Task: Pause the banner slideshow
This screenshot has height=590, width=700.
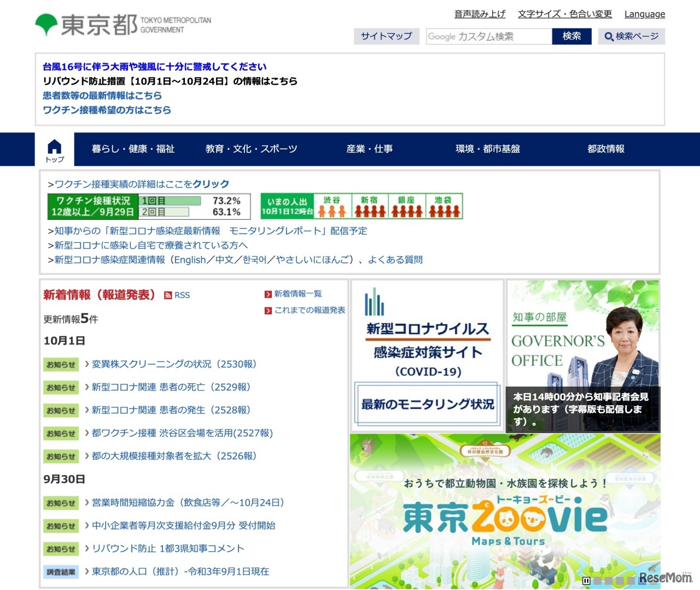Action: point(586,581)
